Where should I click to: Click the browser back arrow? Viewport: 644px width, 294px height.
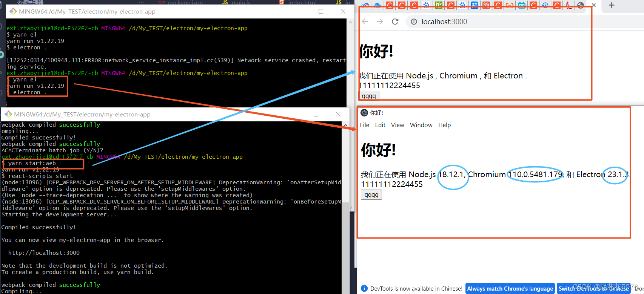[365, 21]
